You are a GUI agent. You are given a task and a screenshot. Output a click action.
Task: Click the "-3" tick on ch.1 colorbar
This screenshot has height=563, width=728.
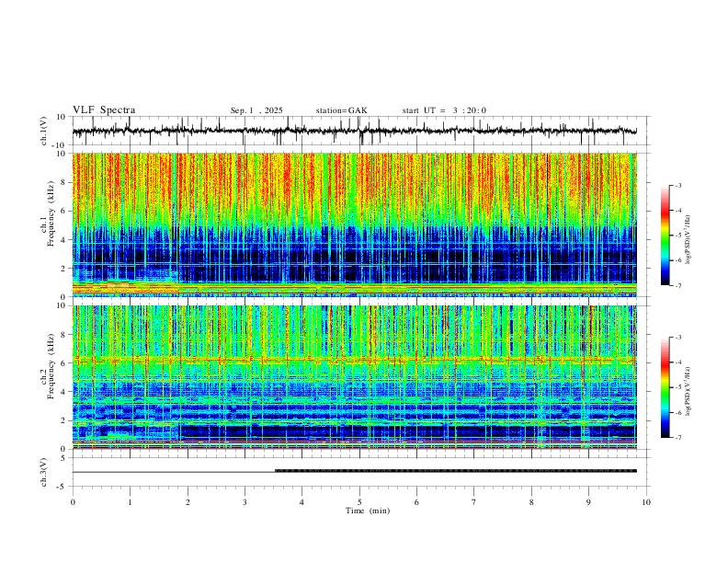(x=678, y=185)
